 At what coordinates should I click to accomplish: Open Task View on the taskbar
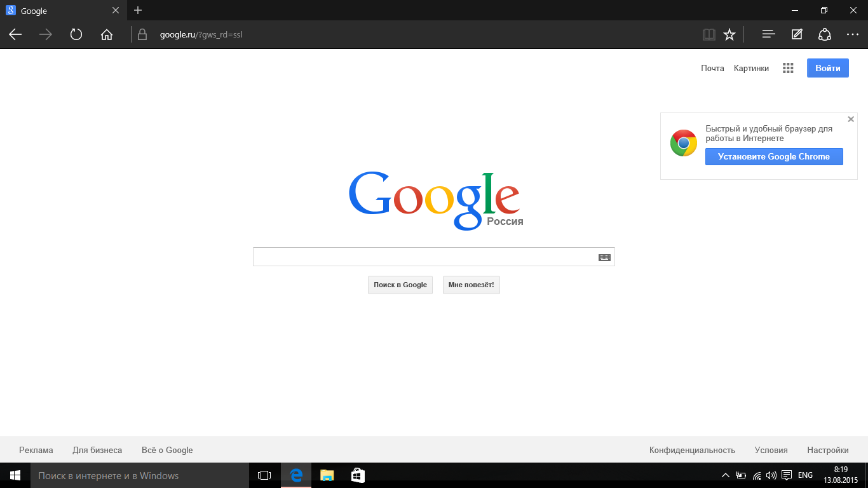coord(264,475)
